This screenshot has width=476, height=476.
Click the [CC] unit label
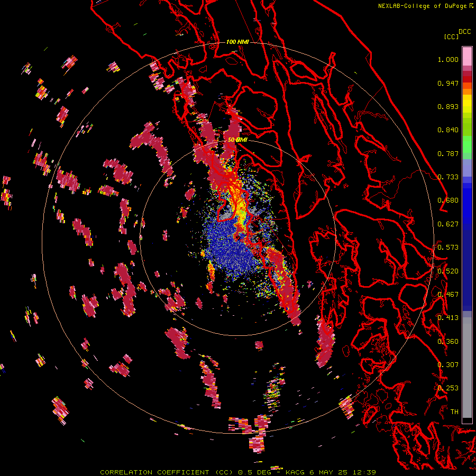(451, 36)
